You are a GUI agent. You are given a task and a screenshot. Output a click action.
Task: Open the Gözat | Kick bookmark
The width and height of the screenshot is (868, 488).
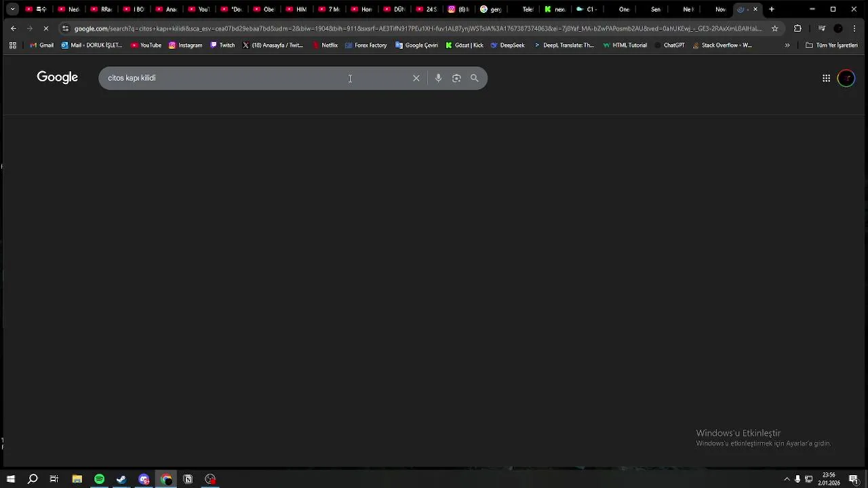pyautogui.click(x=465, y=45)
